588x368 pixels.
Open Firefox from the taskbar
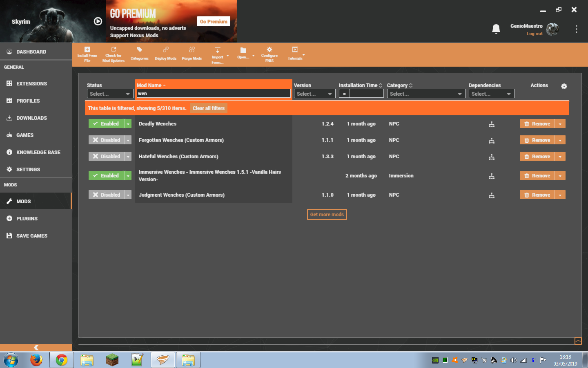click(x=36, y=360)
